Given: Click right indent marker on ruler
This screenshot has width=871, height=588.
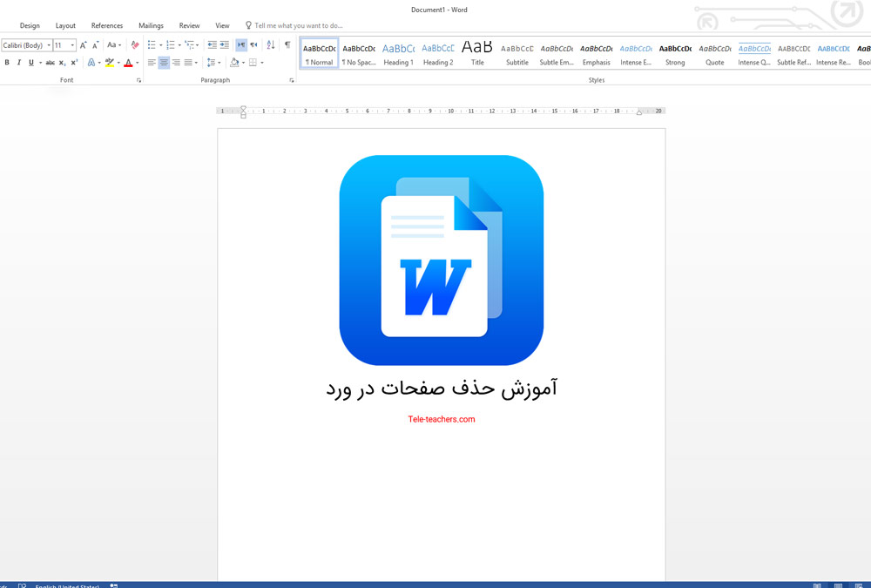Looking at the screenshot, I should 638,113.
